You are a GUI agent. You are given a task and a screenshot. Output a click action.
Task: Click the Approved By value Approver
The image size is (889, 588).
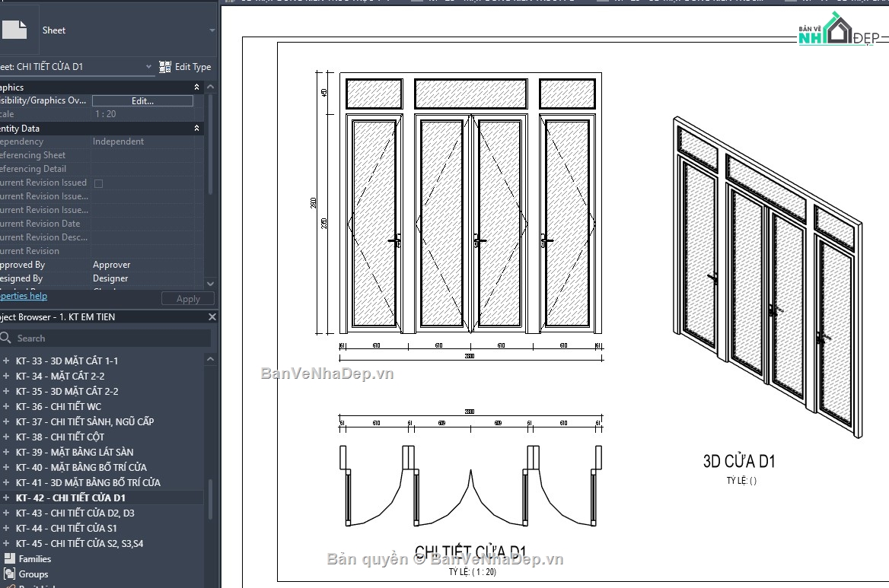coord(112,265)
